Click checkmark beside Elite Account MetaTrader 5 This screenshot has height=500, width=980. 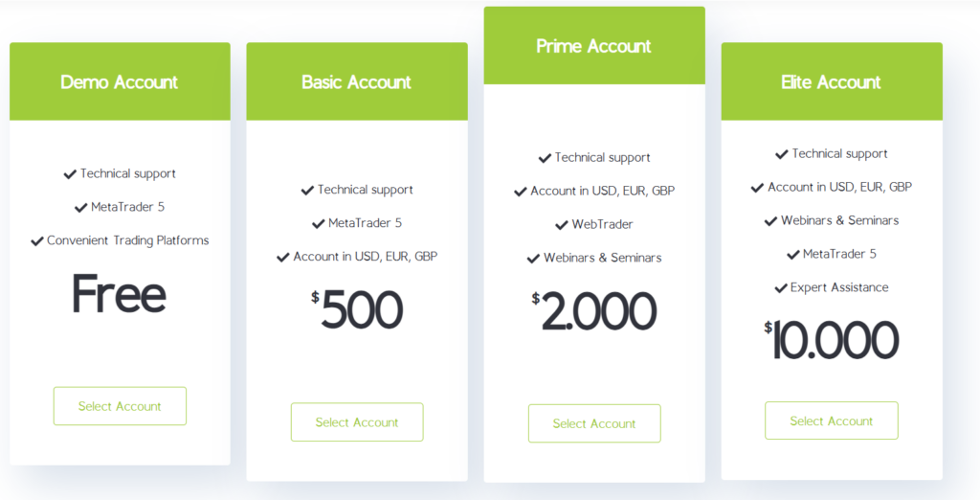click(x=793, y=255)
